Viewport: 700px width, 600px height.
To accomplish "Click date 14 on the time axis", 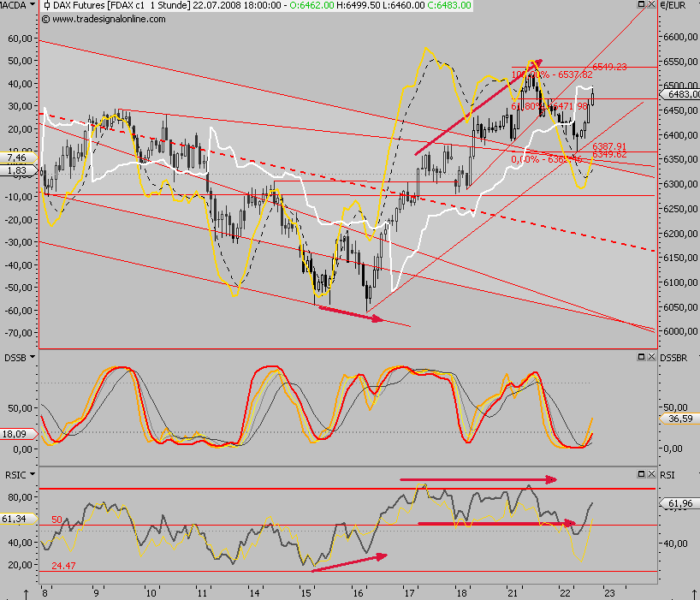I will click(x=254, y=593).
